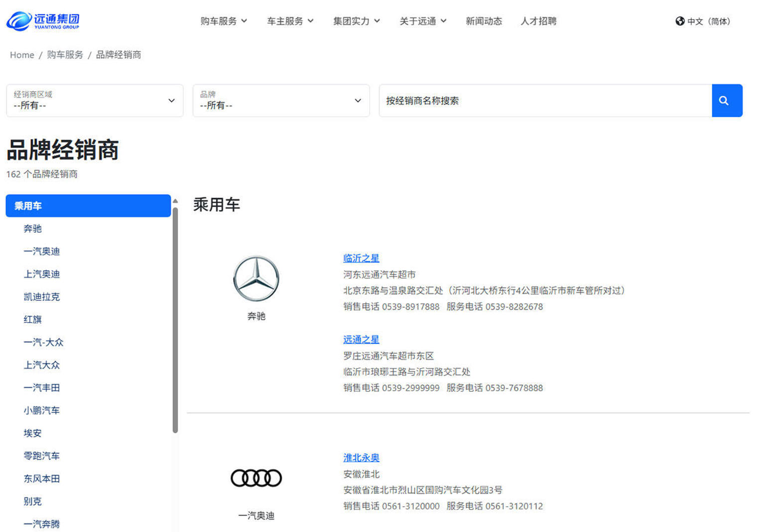The width and height of the screenshot is (757, 532).
Task: Open the 新闻动态 page
Action: [x=484, y=21]
